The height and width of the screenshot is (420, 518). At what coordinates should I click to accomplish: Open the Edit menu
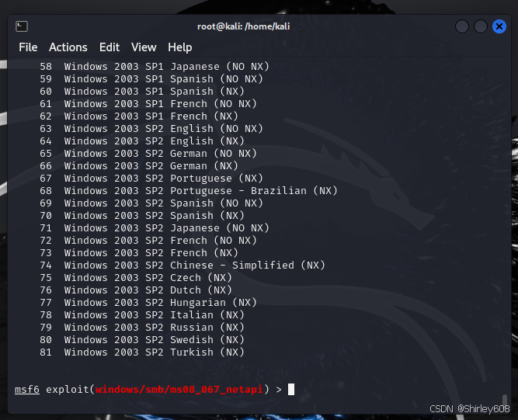[110, 47]
